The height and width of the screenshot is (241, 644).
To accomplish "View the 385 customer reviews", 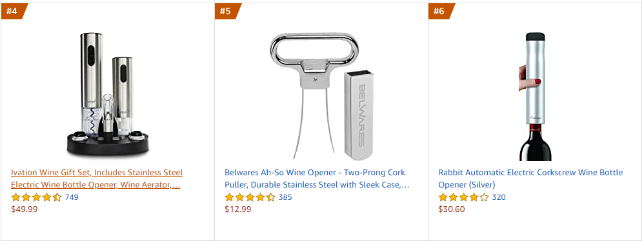I will [x=285, y=198].
